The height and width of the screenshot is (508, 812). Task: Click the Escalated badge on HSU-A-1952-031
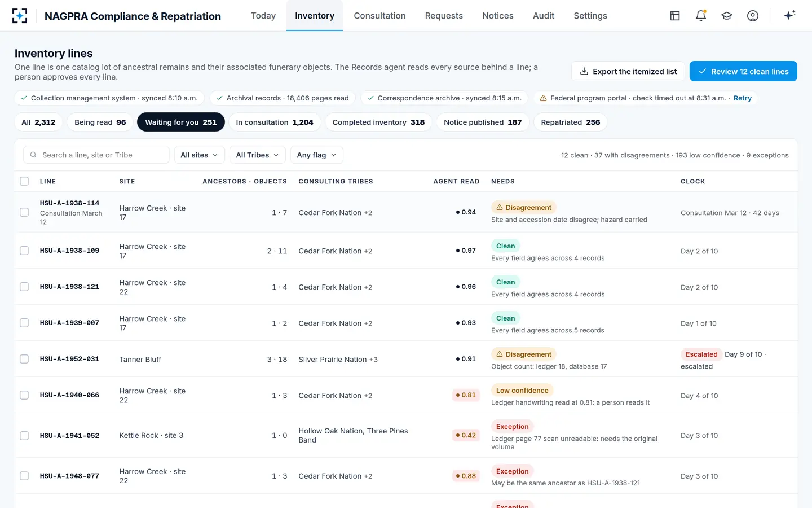coord(701,354)
